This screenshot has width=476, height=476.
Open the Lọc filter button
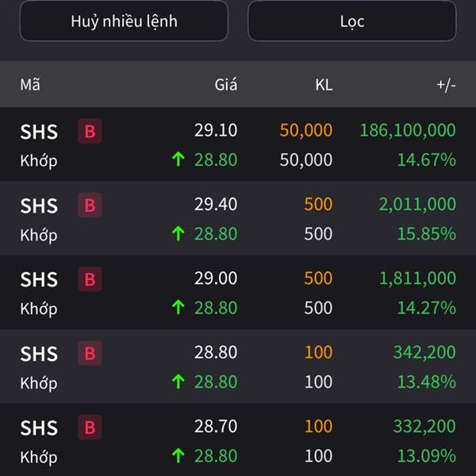(x=352, y=21)
